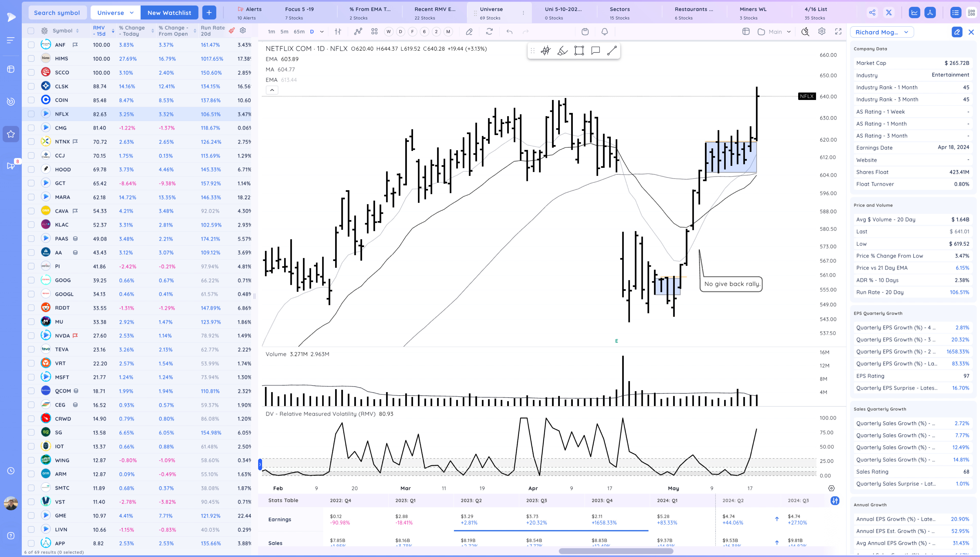This screenshot has width=980, height=557.
Task: Open the Richard Mog... panel dropdown
Action: [x=882, y=32]
